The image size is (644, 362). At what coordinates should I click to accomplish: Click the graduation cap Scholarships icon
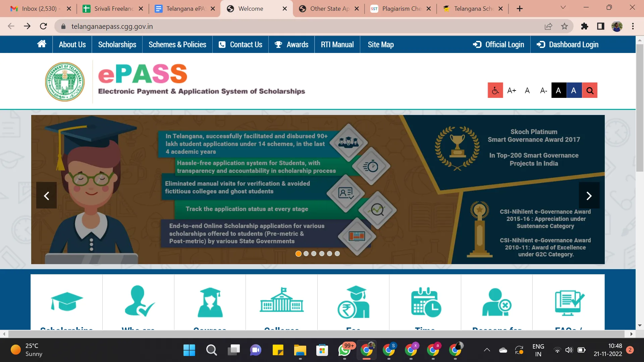[67, 301]
